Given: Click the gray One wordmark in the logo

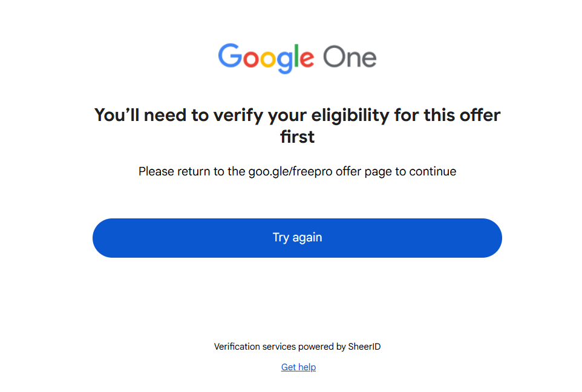Looking at the screenshot, I should 350,57.
